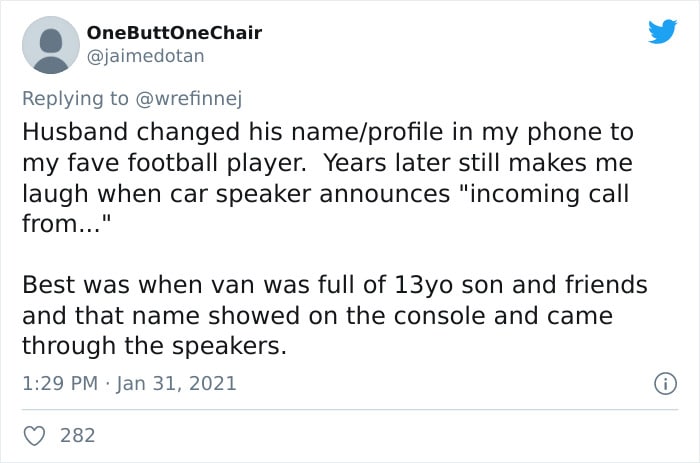Click the phrase 'fave football player.'
This screenshot has width=700, height=463.
point(187,163)
